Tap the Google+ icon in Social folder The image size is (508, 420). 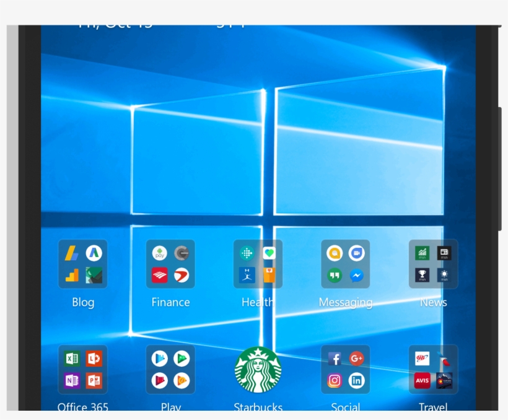pos(356,359)
